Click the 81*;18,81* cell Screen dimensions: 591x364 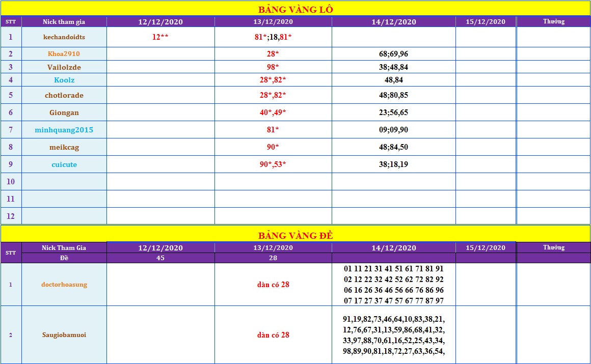coord(273,37)
